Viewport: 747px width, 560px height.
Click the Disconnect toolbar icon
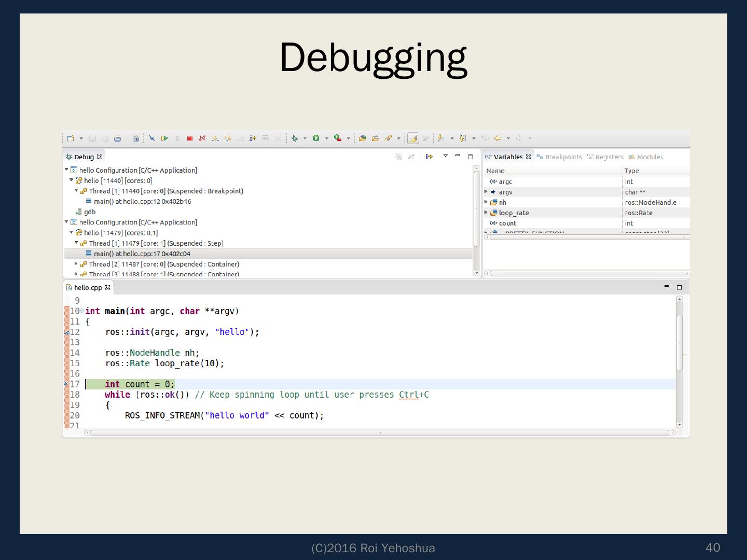202,138
